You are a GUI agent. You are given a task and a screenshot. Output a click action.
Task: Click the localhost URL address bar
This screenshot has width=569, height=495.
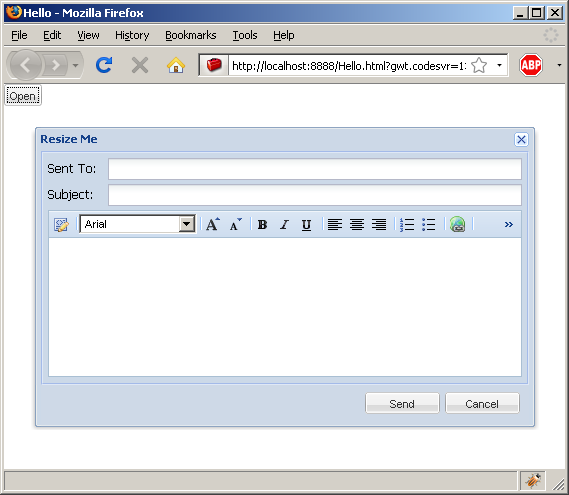click(349, 66)
